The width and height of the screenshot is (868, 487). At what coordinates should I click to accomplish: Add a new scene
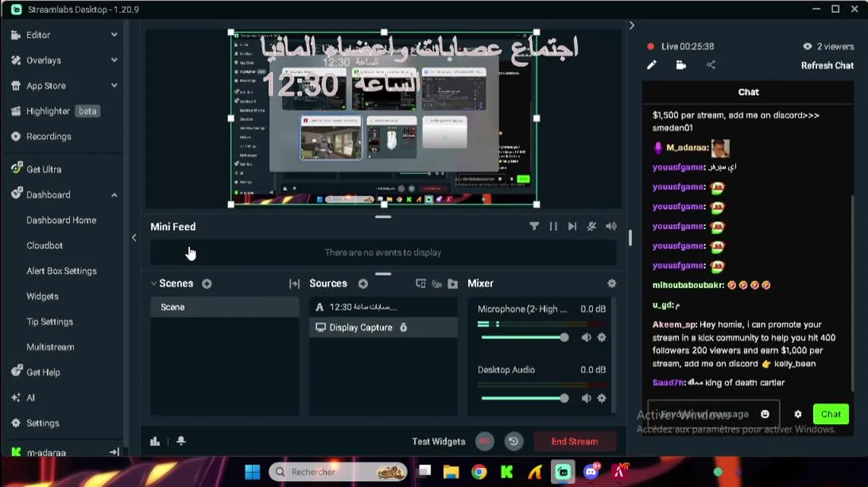[207, 284]
